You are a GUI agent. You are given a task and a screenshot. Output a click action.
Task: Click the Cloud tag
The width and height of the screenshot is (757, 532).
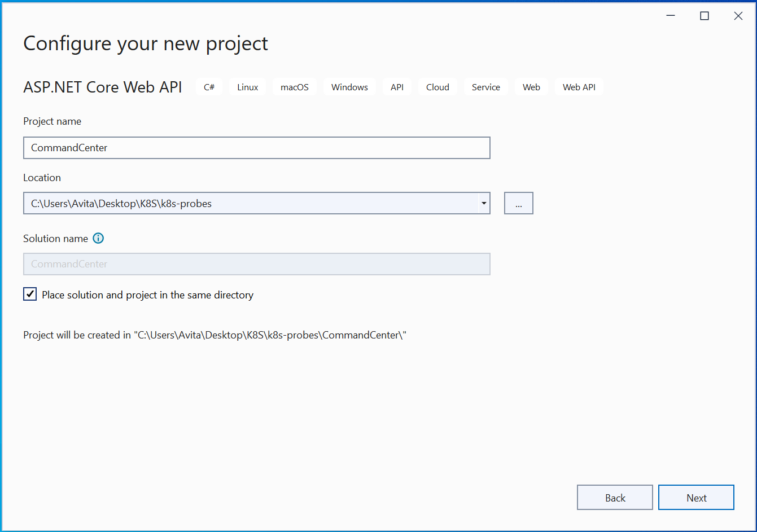438,87
